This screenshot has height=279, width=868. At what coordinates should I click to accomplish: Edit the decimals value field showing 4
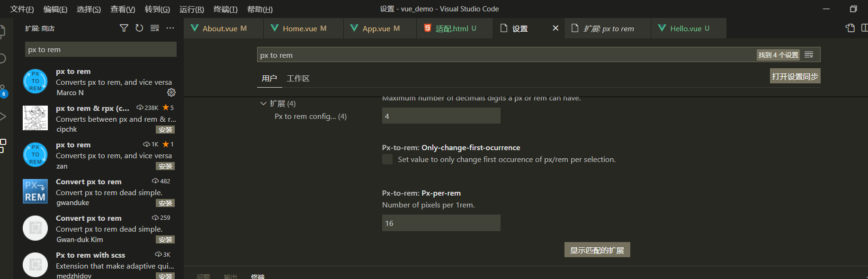[x=441, y=116]
